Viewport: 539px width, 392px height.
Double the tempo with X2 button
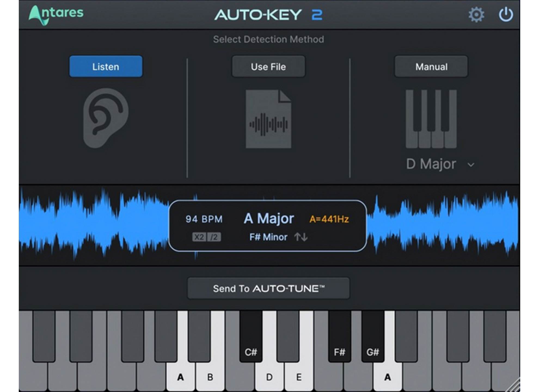click(199, 237)
